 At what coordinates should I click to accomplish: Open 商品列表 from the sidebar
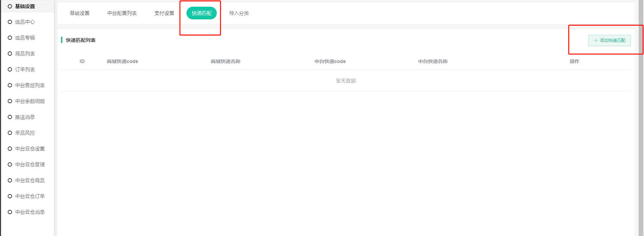tap(25, 54)
